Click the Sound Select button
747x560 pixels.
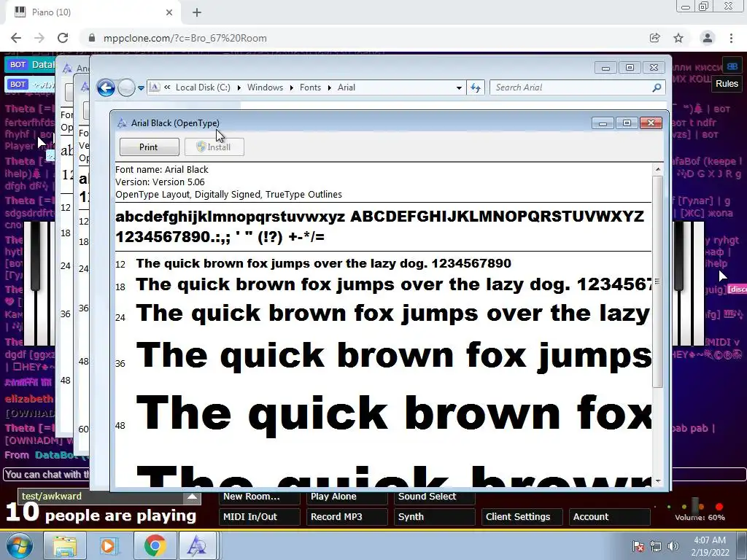(435, 497)
